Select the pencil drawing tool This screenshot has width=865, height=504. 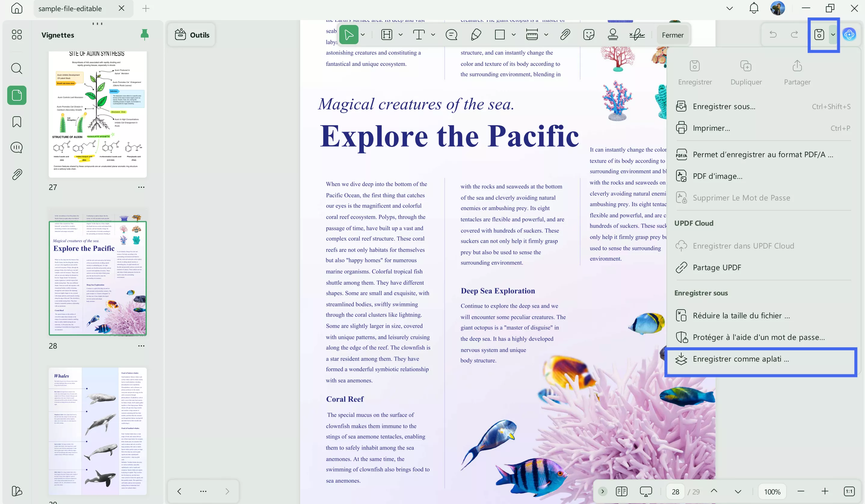coord(476,35)
